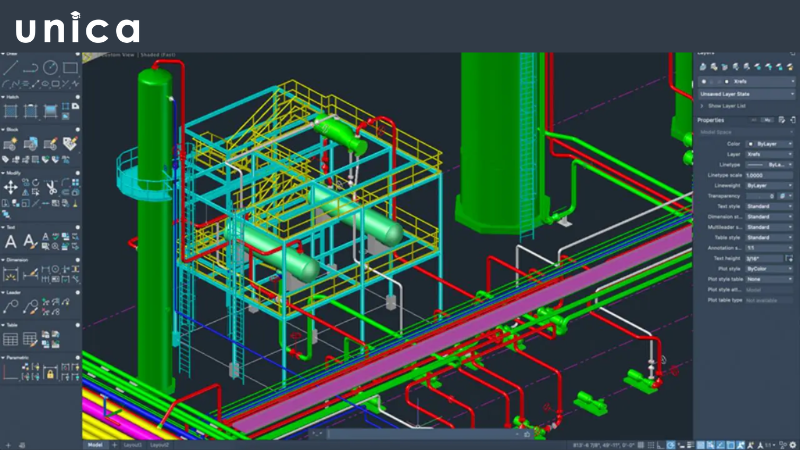This screenshot has width=800, height=450.
Task: Insert a Table with the Table tool
Action: point(11,339)
